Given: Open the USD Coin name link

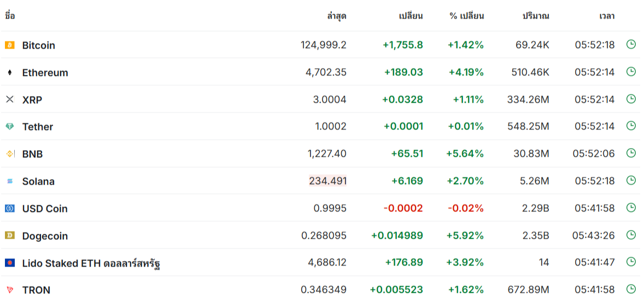Looking at the screenshot, I should pos(45,209).
